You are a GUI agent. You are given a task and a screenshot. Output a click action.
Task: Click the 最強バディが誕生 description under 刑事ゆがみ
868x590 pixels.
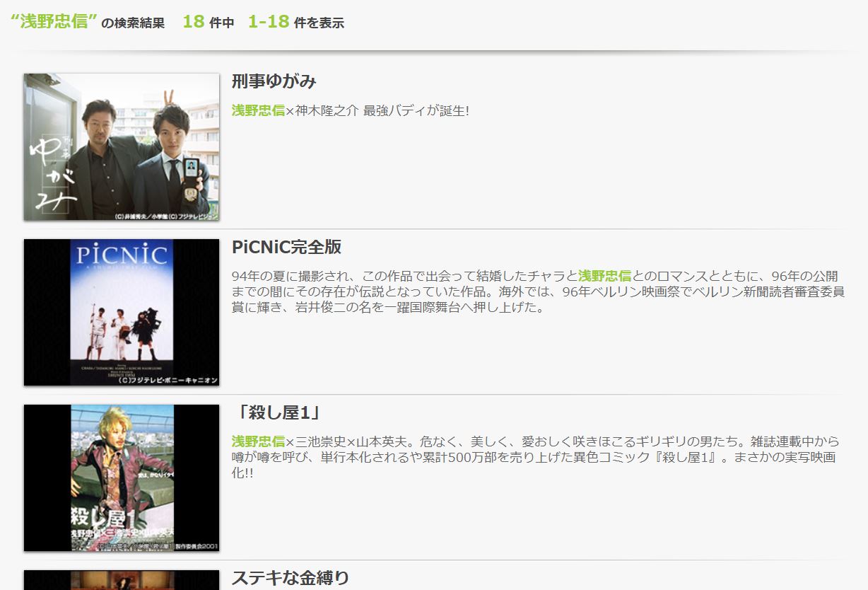[x=351, y=111]
